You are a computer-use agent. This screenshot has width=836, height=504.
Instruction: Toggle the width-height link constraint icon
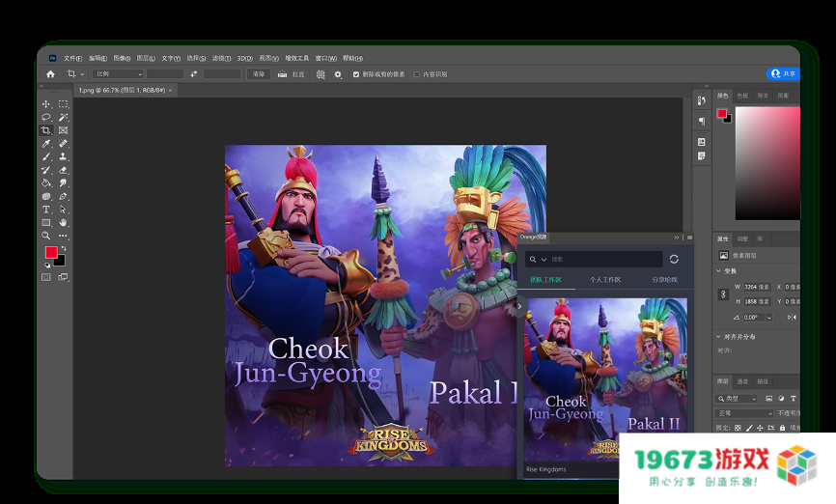[723, 294]
